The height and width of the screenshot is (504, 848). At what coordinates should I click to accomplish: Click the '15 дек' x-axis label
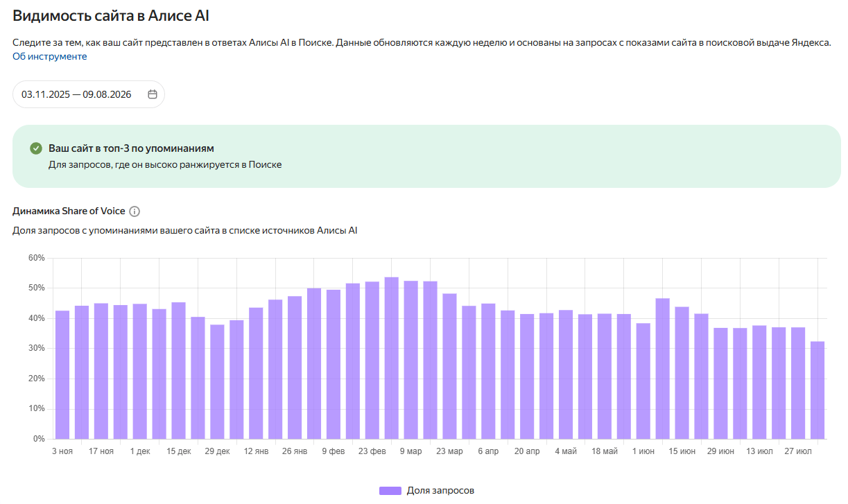coord(179,451)
